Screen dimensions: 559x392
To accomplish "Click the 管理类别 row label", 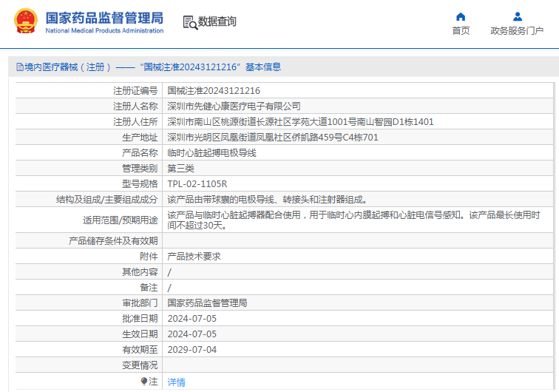I will [140, 169].
